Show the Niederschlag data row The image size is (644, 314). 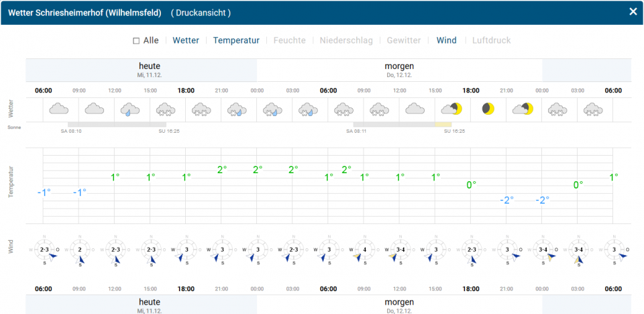click(346, 40)
